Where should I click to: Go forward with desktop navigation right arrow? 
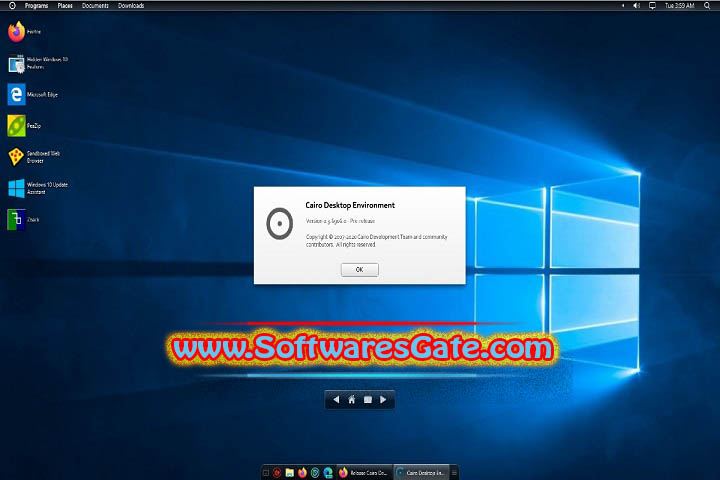[383, 400]
